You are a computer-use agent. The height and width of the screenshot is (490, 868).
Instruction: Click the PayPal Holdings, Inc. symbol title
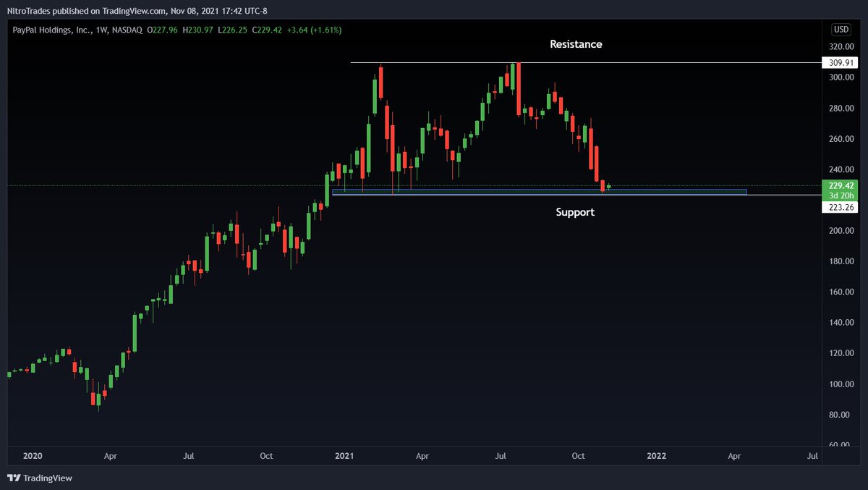(52, 30)
